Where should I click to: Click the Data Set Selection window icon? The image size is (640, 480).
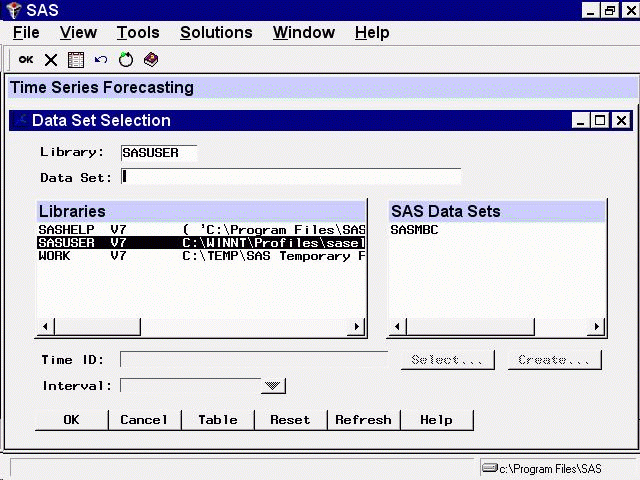(20, 120)
